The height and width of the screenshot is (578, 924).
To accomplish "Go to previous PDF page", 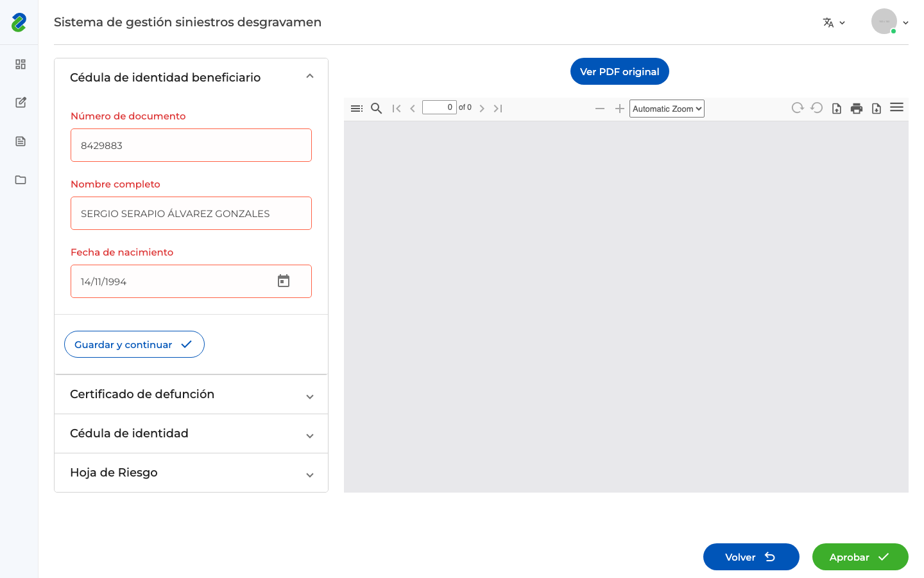I will coord(413,109).
